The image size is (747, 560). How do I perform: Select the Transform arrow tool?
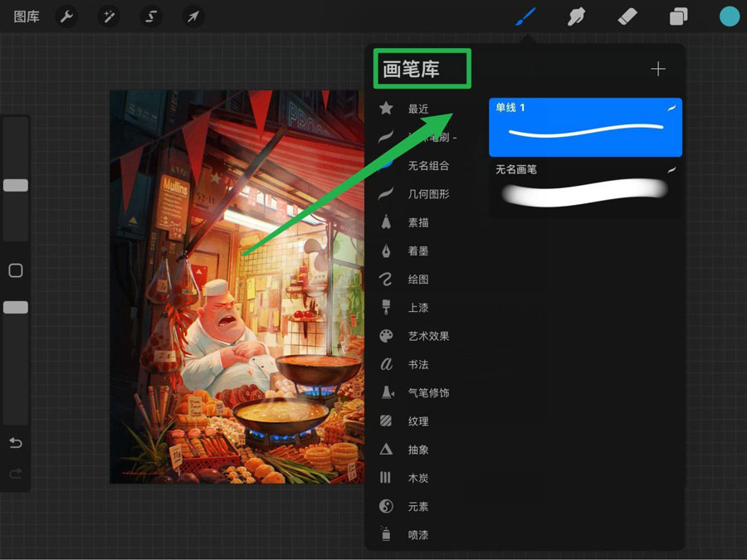193,16
